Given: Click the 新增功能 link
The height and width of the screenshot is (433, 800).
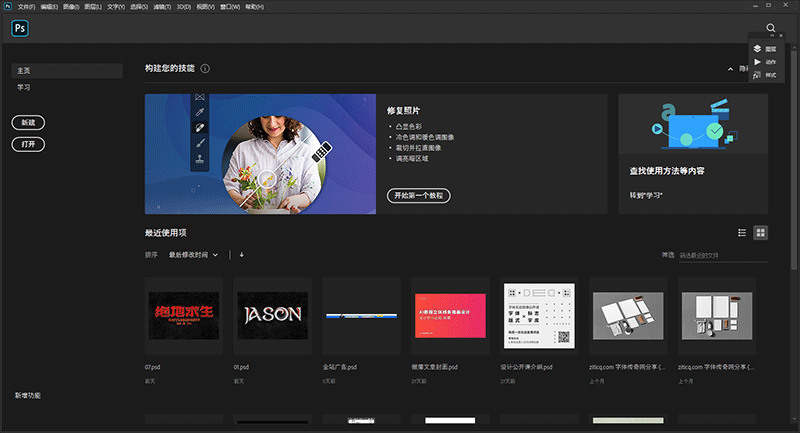Looking at the screenshot, I should click(28, 395).
